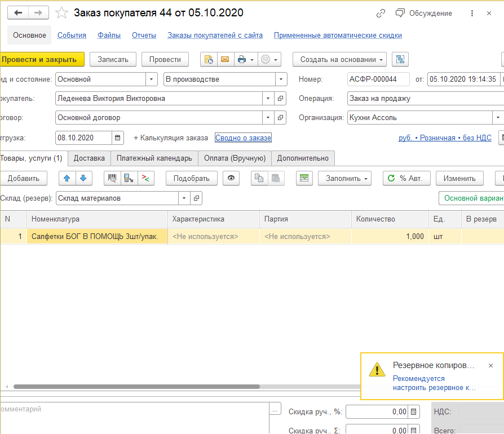Open the 'Сводно о заказе' link
504x434 pixels.
pyautogui.click(x=243, y=138)
